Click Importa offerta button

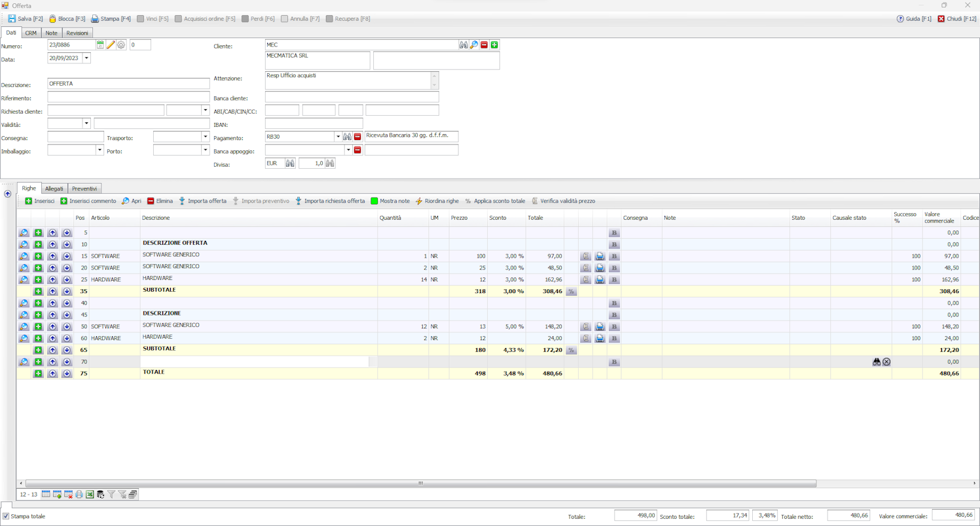point(203,201)
